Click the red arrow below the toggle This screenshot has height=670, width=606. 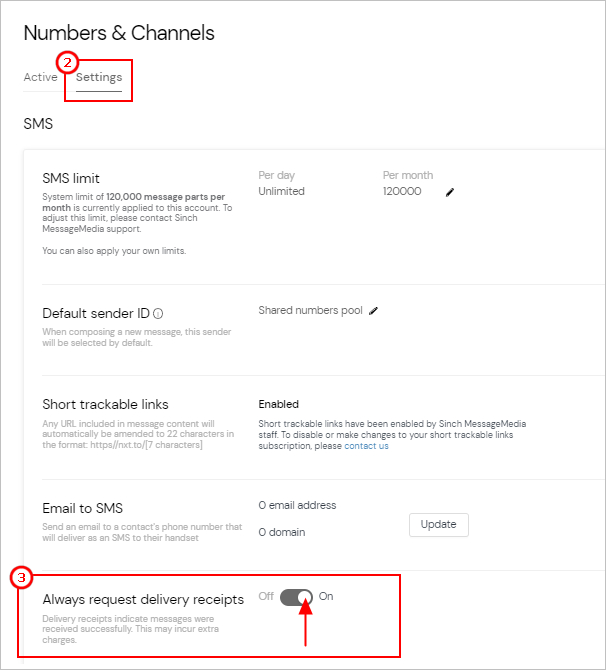click(304, 625)
